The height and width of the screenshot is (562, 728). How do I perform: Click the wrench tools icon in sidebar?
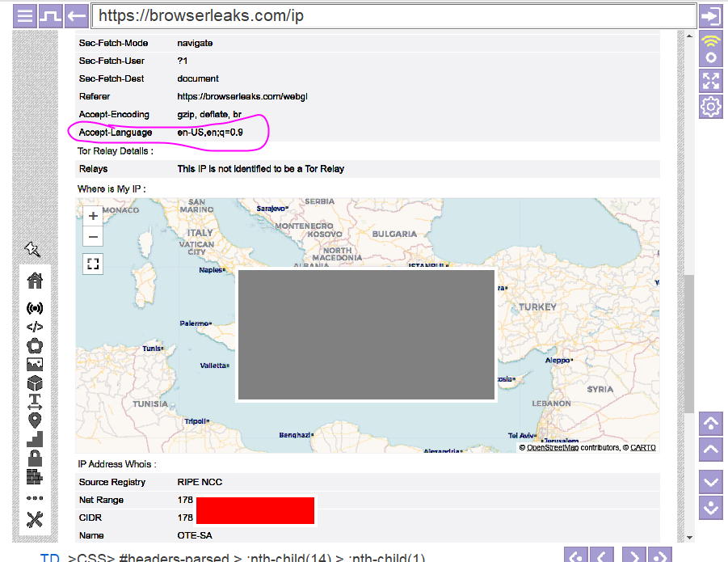35,519
